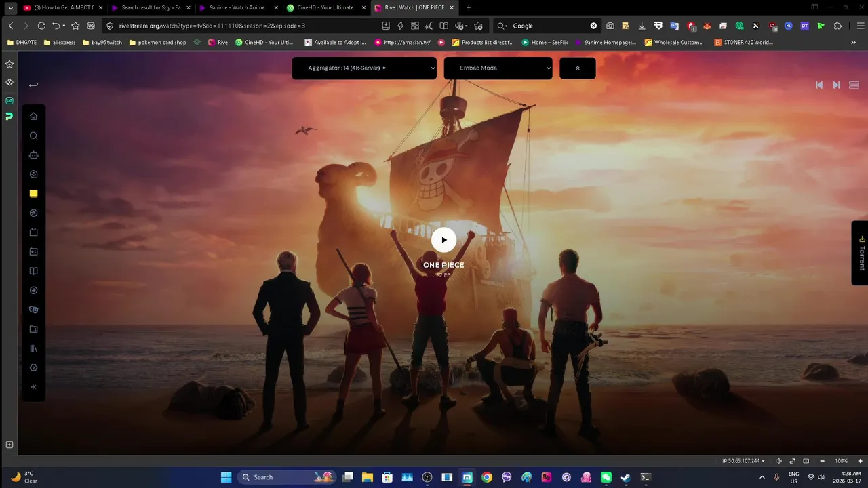Go to Rive home icon
Viewport: 868px width, 488px height.
pos(33,116)
